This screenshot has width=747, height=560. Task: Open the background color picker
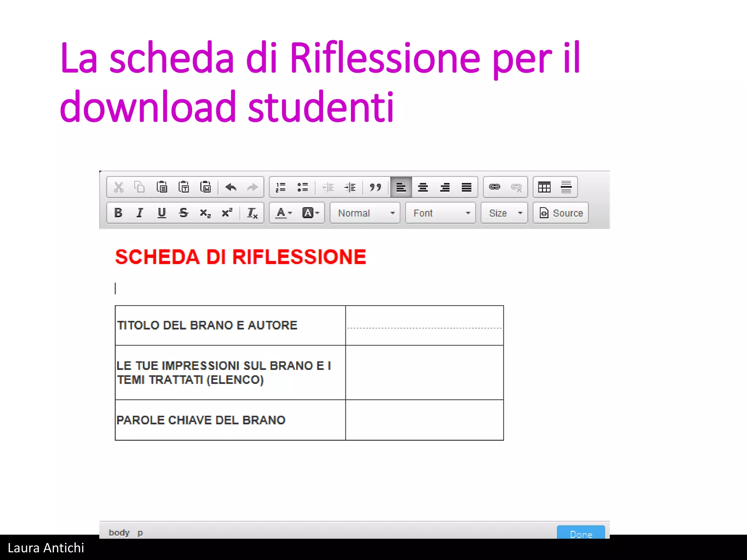tap(311, 213)
